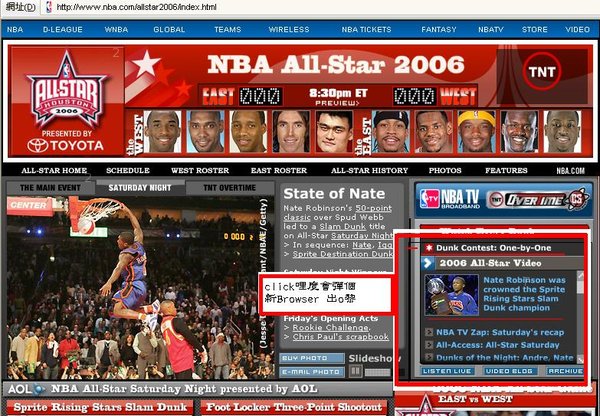
Task: Open the D-LEAGUE menu item
Action: pyautogui.click(x=62, y=29)
